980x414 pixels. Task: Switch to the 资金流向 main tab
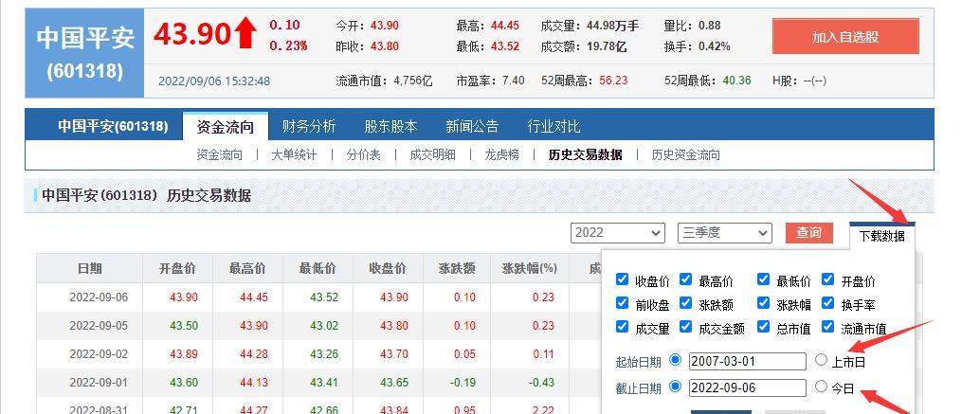[226, 127]
